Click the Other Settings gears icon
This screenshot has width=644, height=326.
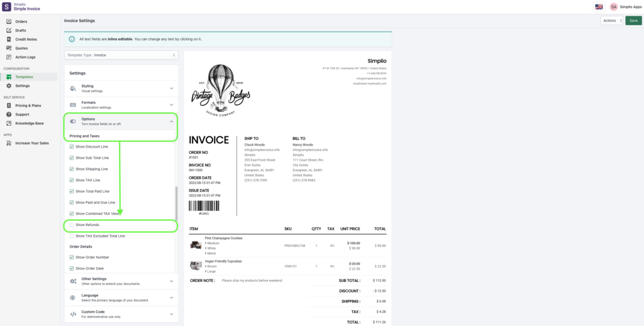click(x=73, y=281)
